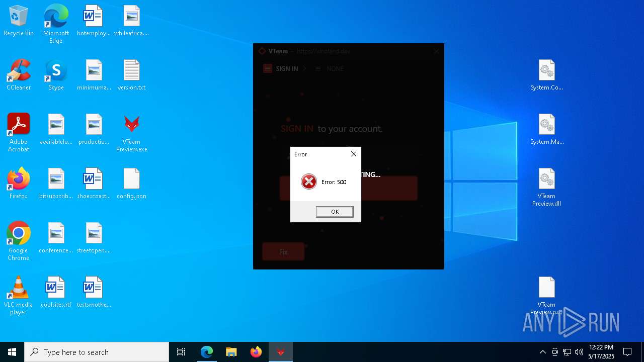Open the SIGN IN menu item in VTeam

[x=281, y=69]
